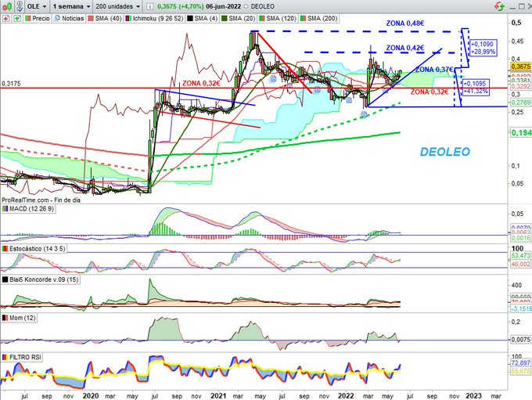
Task: Click the '+0,1090 +28,99%' measurement box
Action: click(x=483, y=48)
